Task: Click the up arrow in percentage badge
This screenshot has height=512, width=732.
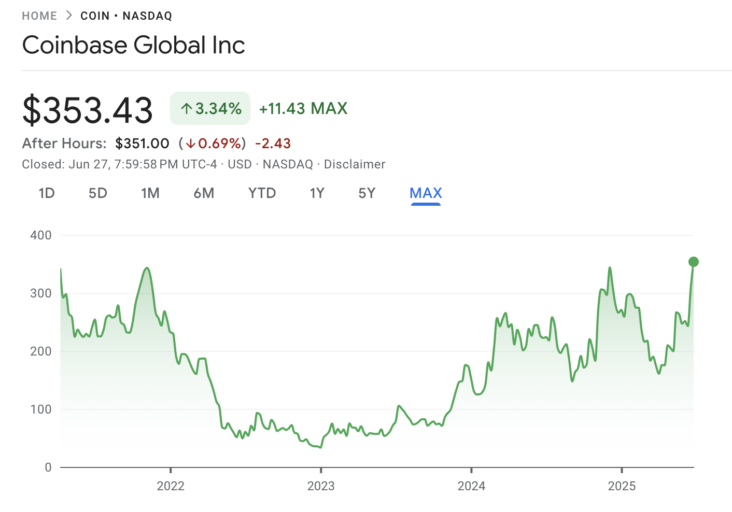Action: coord(187,108)
